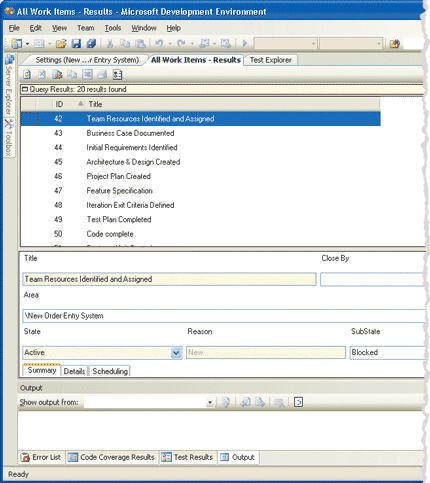Viewport: 430px width, 483px height.
Task: Click the two-pages copy icon in results toolbar
Action: pos(72,75)
